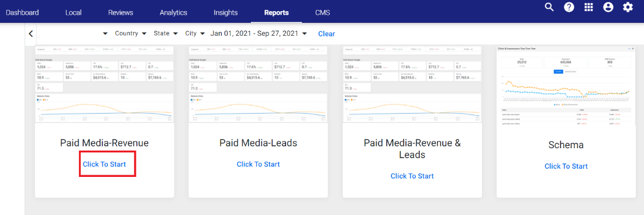
Task: Start the Paid Media-Revenue & Leads report
Action: 412,176
